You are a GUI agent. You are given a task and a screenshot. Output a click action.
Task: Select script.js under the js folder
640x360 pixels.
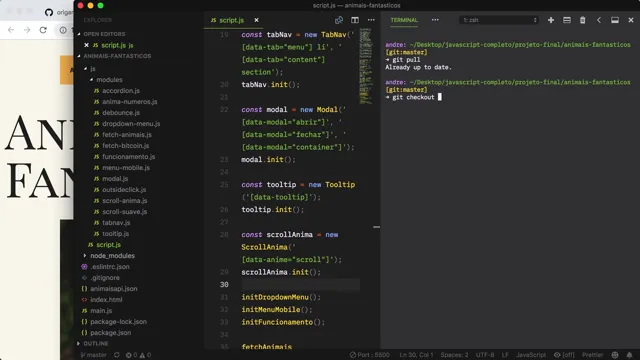pos(108,245)
